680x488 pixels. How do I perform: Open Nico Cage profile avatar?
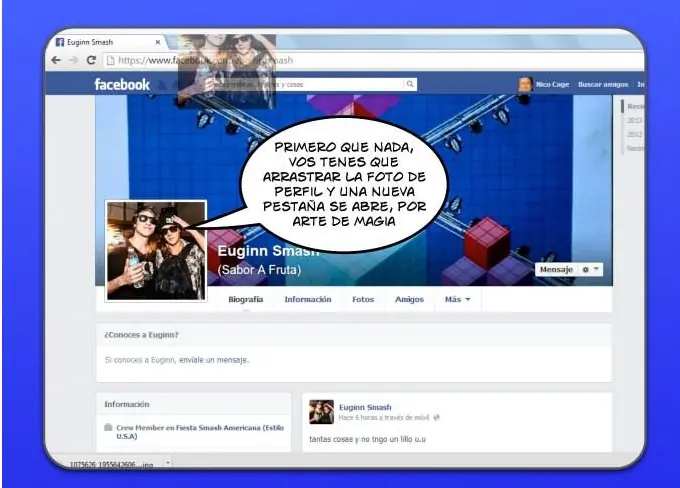525,84
